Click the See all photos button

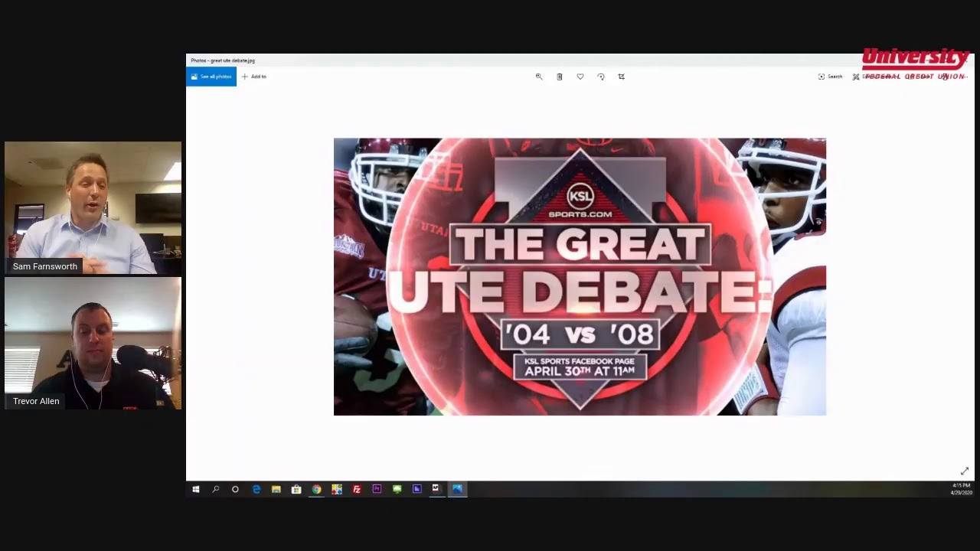(x=211, y=77)
